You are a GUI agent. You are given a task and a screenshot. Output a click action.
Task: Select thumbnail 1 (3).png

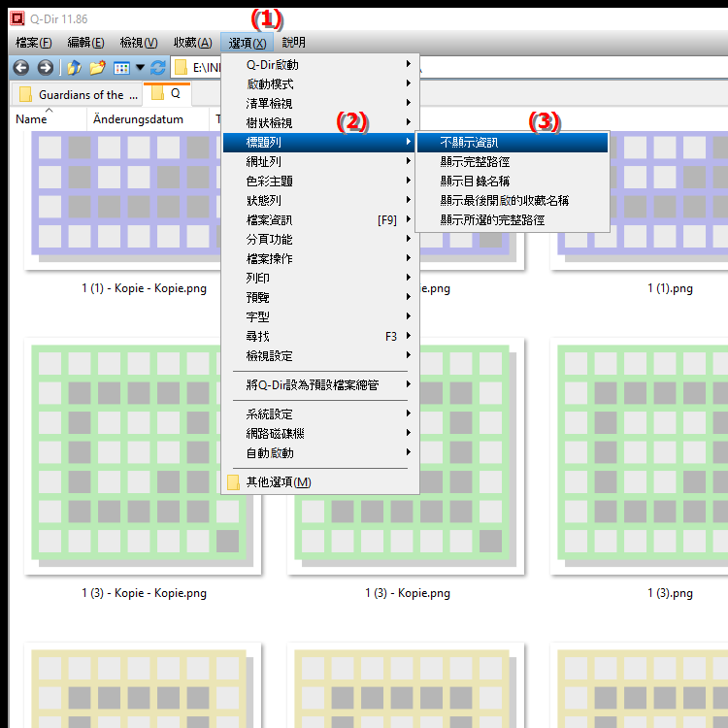640,456
